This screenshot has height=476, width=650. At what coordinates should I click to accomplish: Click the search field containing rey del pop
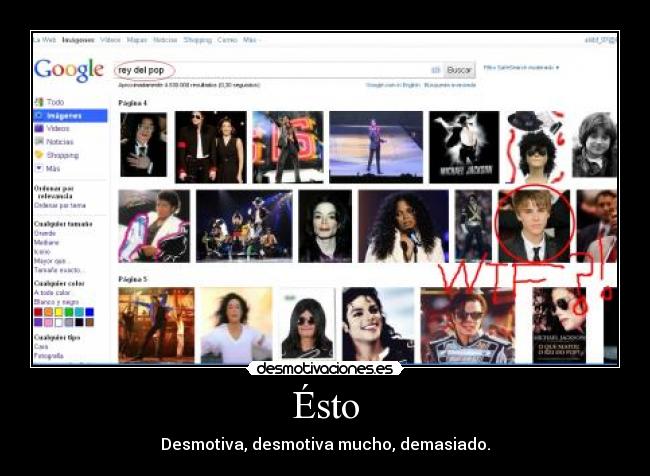(x=278, y=70)
